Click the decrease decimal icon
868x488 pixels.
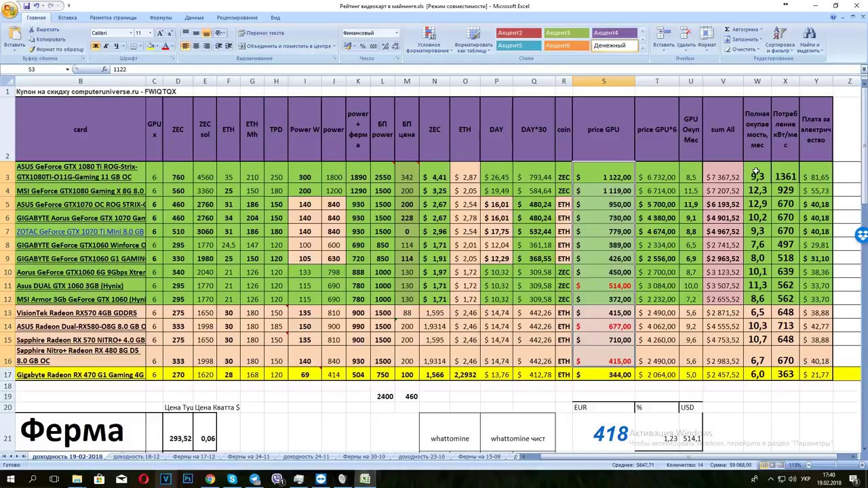pyautogui.click(x=395, y=46)
